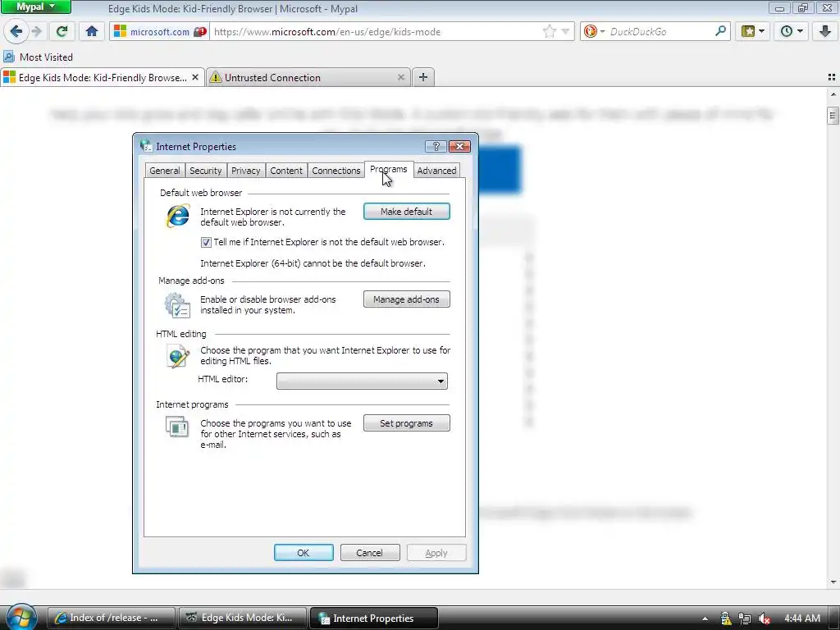Open the history clock dropdown
This screenshot has width=840, height=630.
coord(792,31)
